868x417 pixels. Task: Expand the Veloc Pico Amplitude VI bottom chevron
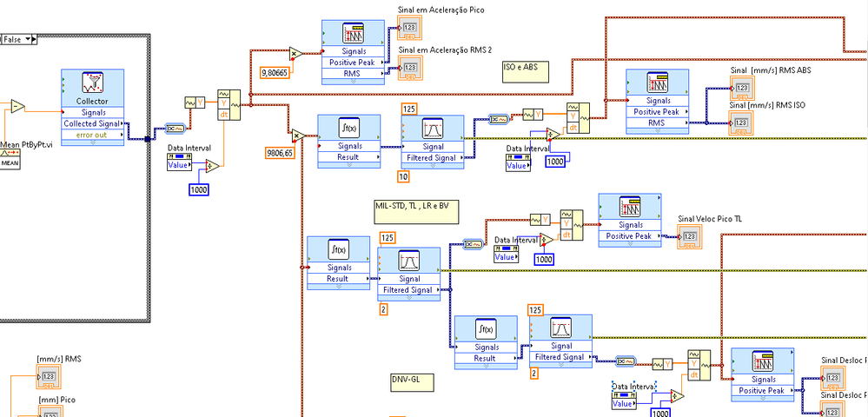(630, 243)
